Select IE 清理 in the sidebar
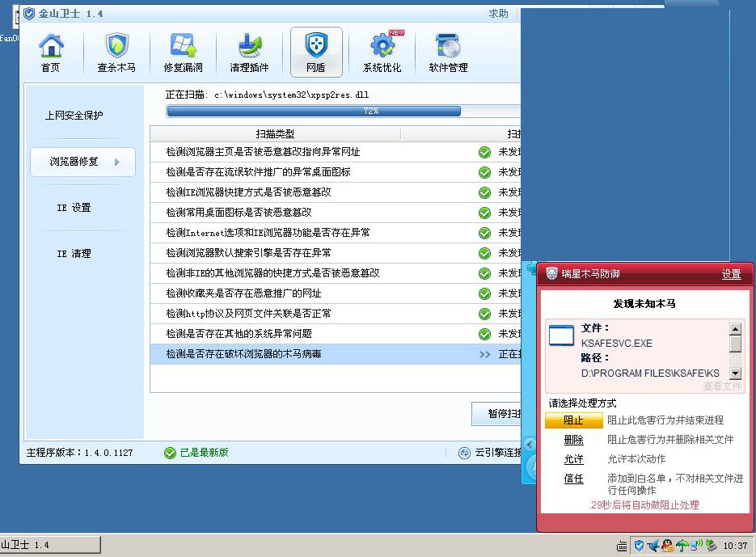 74,254
